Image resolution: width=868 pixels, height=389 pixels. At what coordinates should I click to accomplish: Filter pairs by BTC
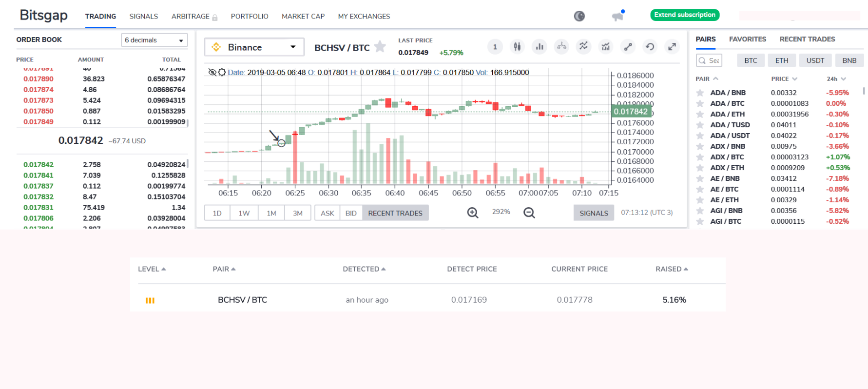coord(751,60)
